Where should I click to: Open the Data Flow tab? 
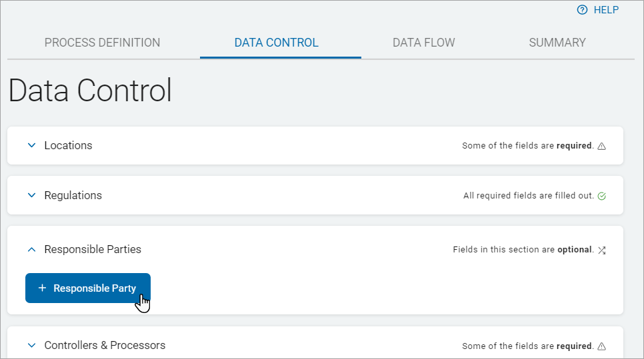click(423, 43)
